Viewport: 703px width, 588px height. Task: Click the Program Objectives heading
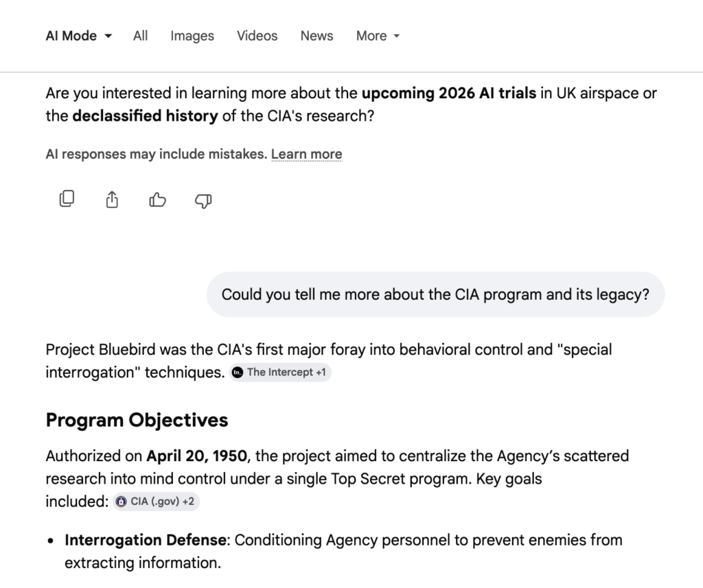point(137,420)
